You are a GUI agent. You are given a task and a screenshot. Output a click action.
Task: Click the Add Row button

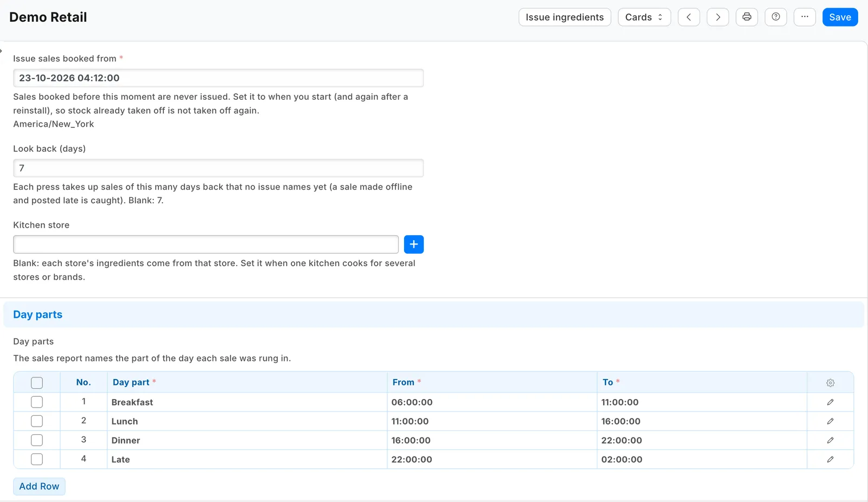[x=39, y=486]
